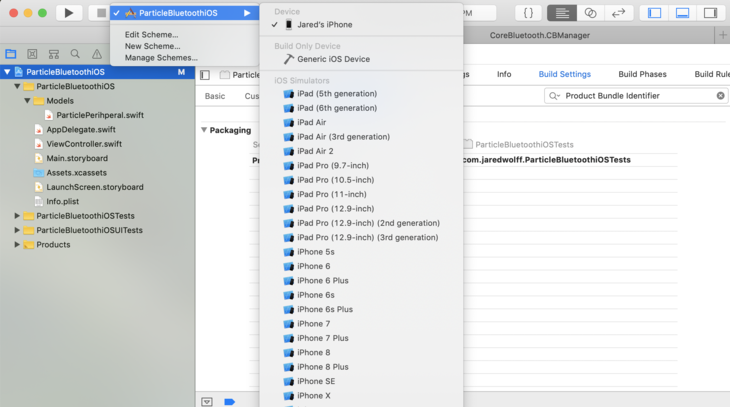Select the ParticleBluetoothiOS scheme entry
Screen dimensions: 730x407
pyautogui.click(x=184, y=13)
